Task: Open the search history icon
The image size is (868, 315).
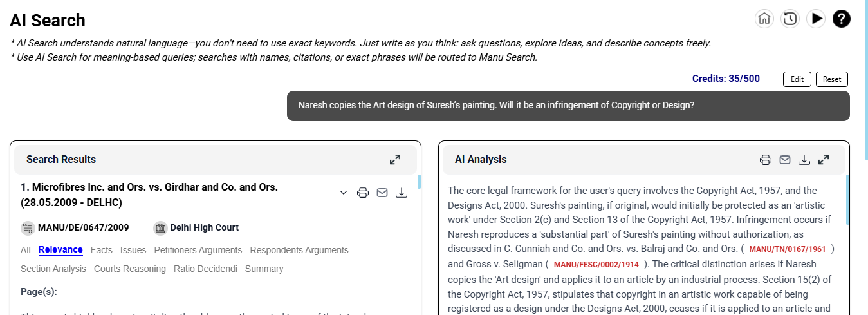Action: [790, 19]
